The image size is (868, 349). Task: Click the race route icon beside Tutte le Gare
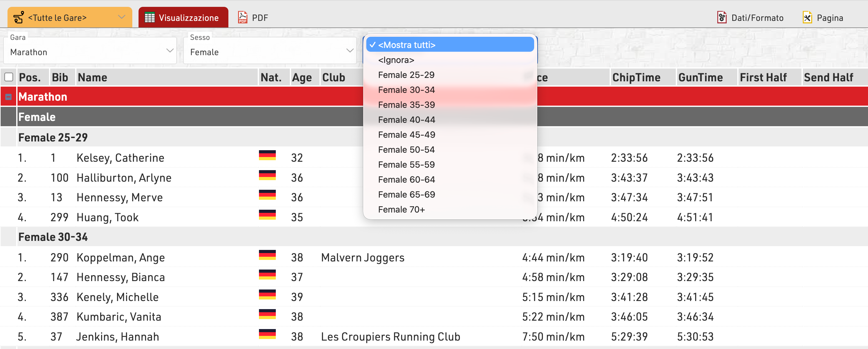[x=18, y=17]
